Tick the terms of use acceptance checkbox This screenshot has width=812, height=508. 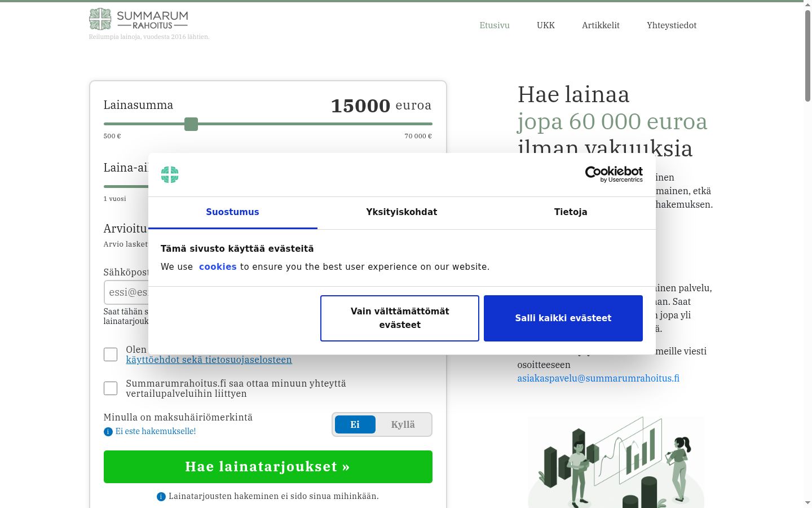111,354
